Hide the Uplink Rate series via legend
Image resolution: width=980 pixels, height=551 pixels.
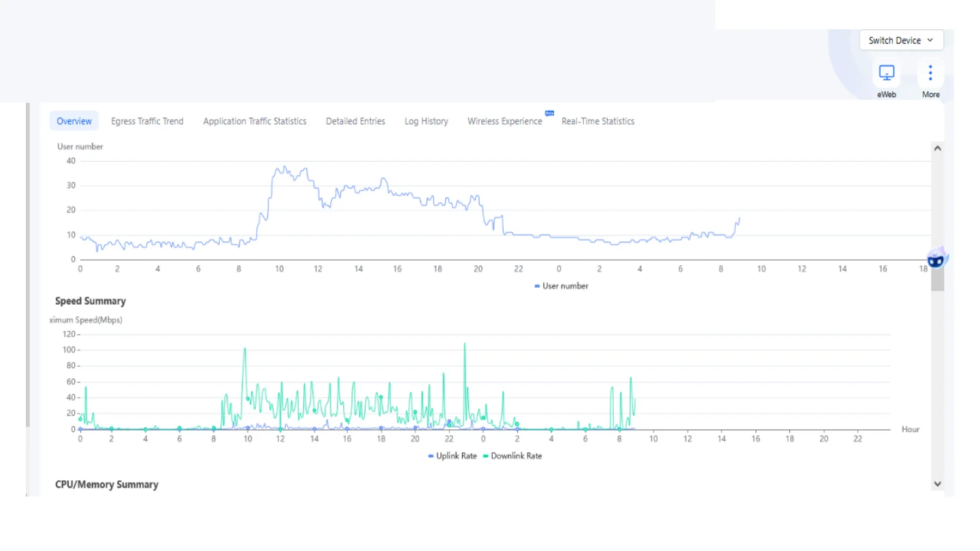453,456
